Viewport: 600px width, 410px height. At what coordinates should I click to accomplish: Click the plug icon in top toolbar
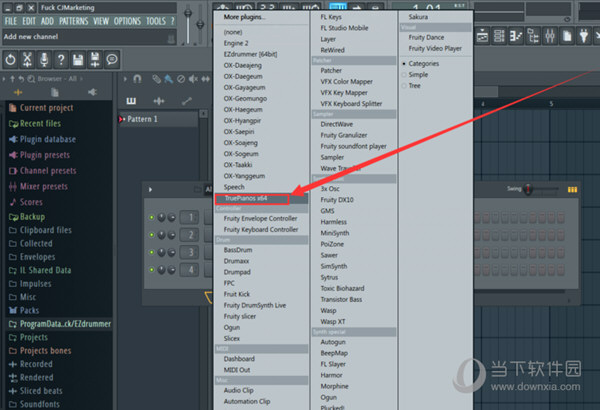[x=583, y=36]
